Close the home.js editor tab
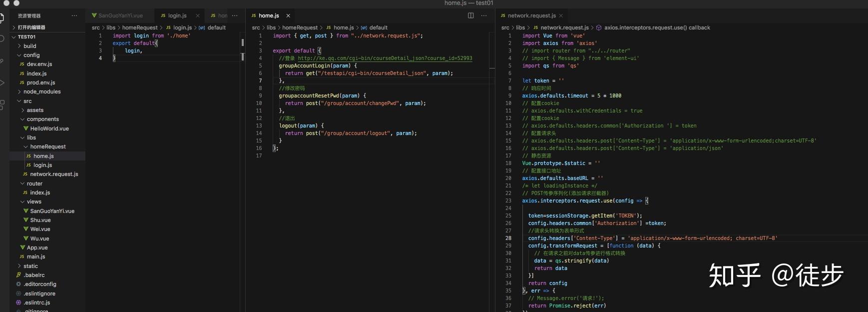868x312 pixels. (288, 16)
